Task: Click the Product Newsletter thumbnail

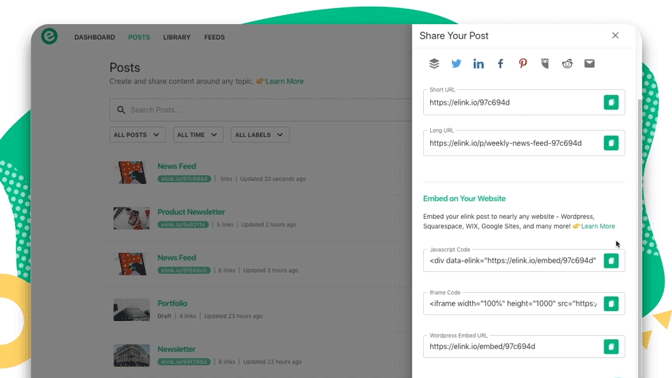Action: [x=132, y=218]
